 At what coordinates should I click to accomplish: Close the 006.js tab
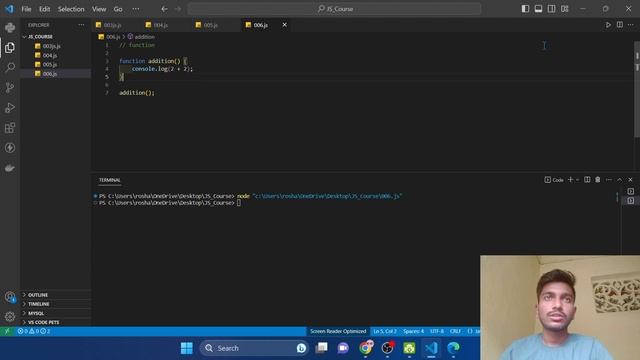click(284, 25)
